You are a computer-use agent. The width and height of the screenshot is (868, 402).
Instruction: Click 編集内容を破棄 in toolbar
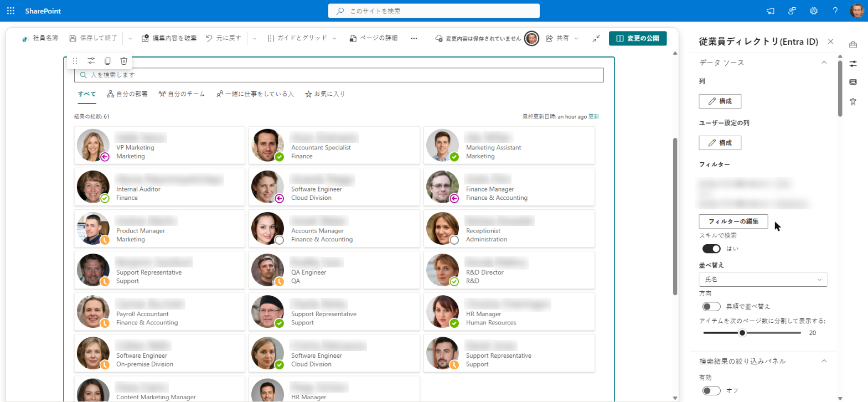click(x=169, y=38)
